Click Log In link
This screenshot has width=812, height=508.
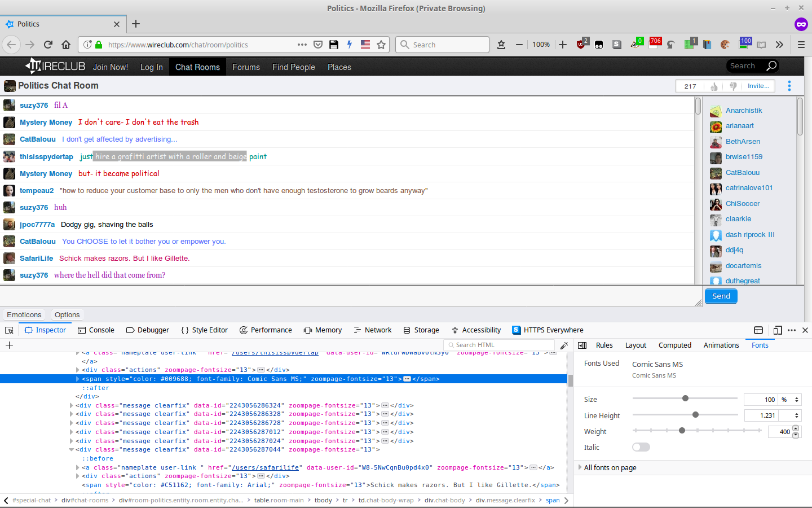point(152,67)
